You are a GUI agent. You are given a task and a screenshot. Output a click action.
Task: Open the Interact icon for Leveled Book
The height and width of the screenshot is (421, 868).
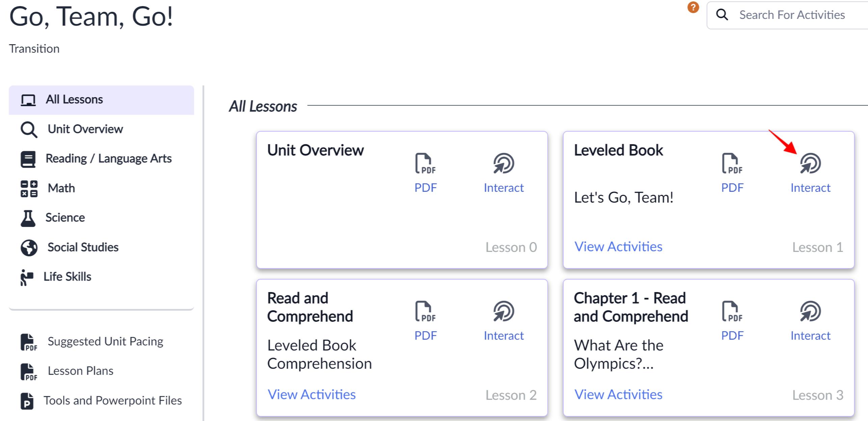810,163
